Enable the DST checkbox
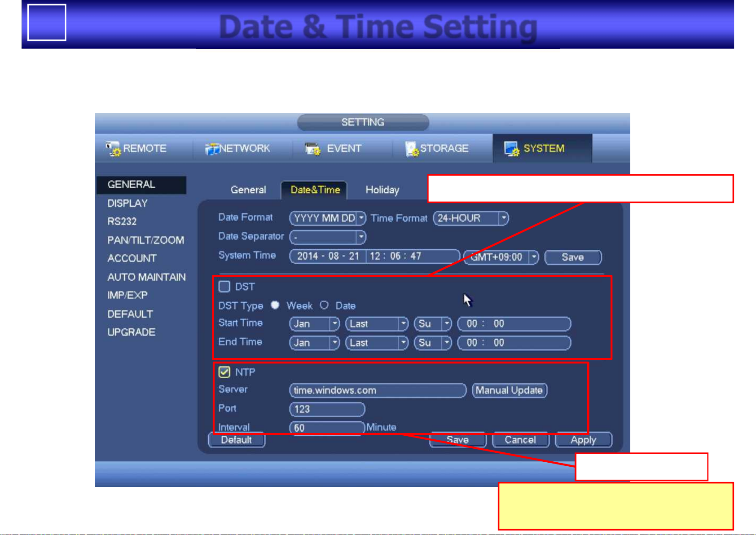 click(224, 287)
